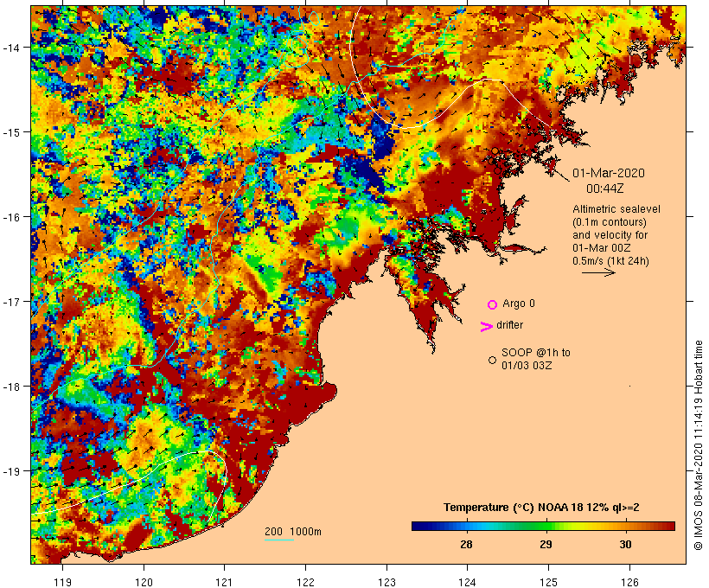Click the color bar value 28
This screenshot has width=709, height=588.
[x=466, y=545]
